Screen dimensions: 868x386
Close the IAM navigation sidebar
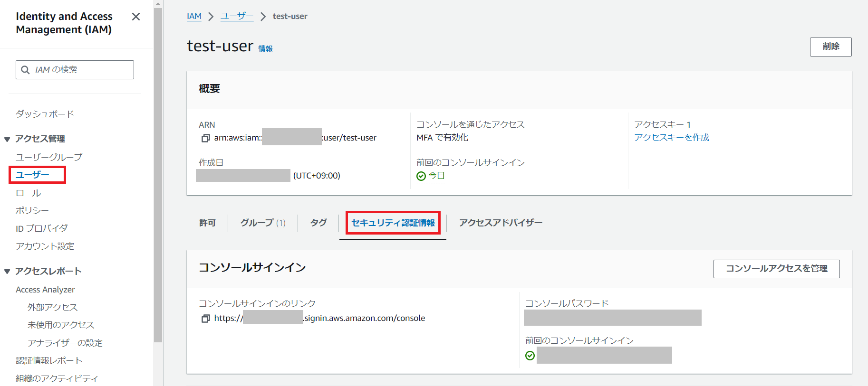click(x=136, y=17)
